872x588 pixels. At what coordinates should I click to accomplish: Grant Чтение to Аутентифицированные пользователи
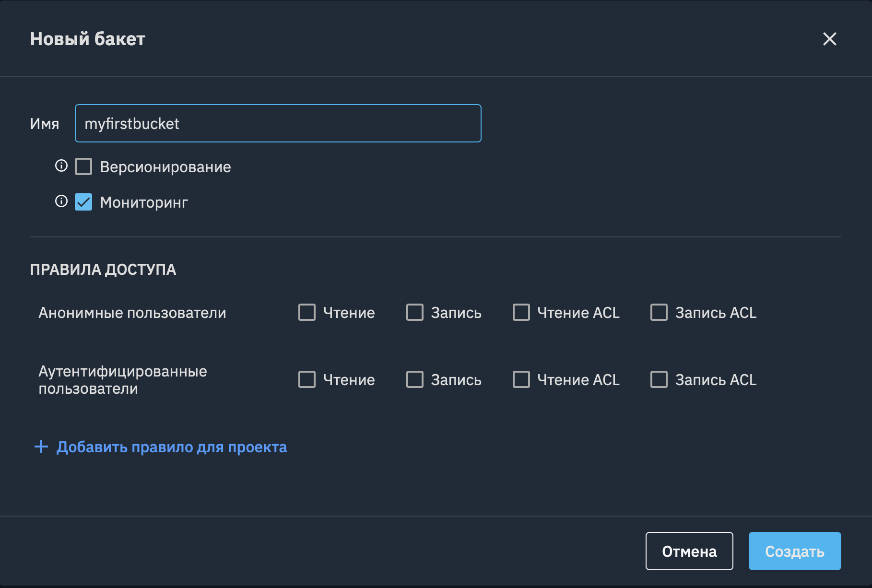(x=307, y=379)
